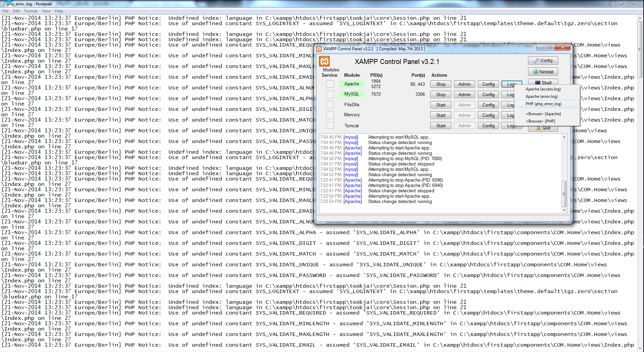Click Apache ports value 80, 443
Screen dimensions: 644x352
[417, 84]
